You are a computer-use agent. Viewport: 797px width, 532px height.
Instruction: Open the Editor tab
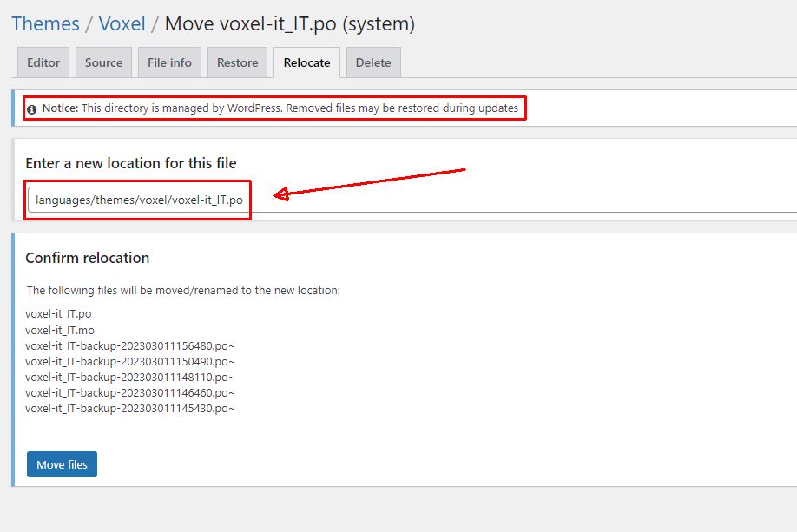point(43,62)
